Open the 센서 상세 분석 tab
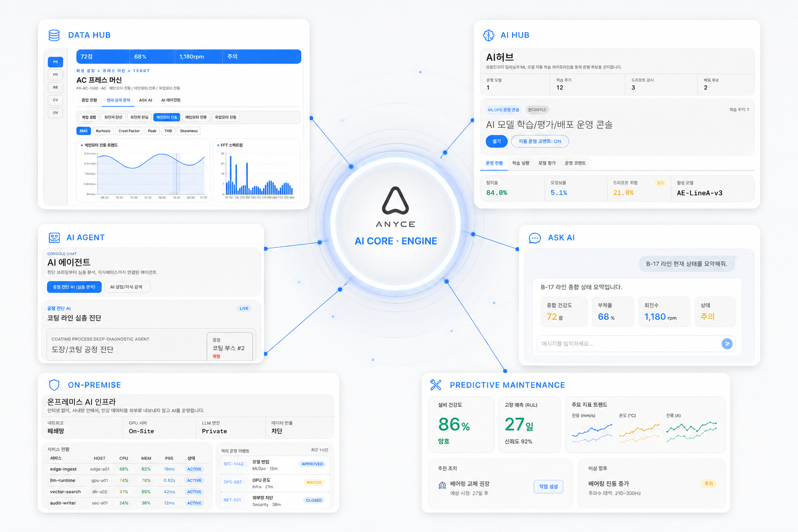The width and height of the screenshot is (798, 532). [118, 100]
